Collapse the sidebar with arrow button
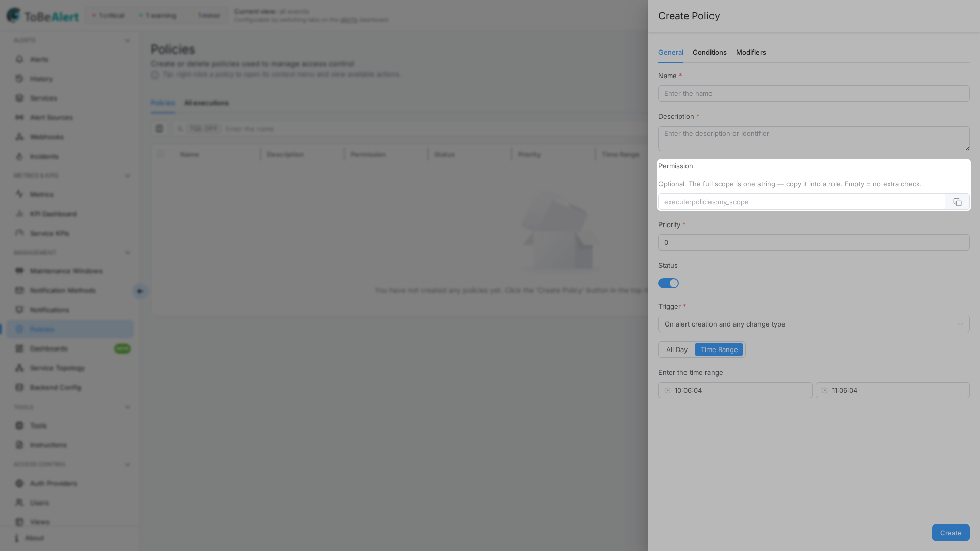This screenshot has width=980, height=551. pos(140,291)
